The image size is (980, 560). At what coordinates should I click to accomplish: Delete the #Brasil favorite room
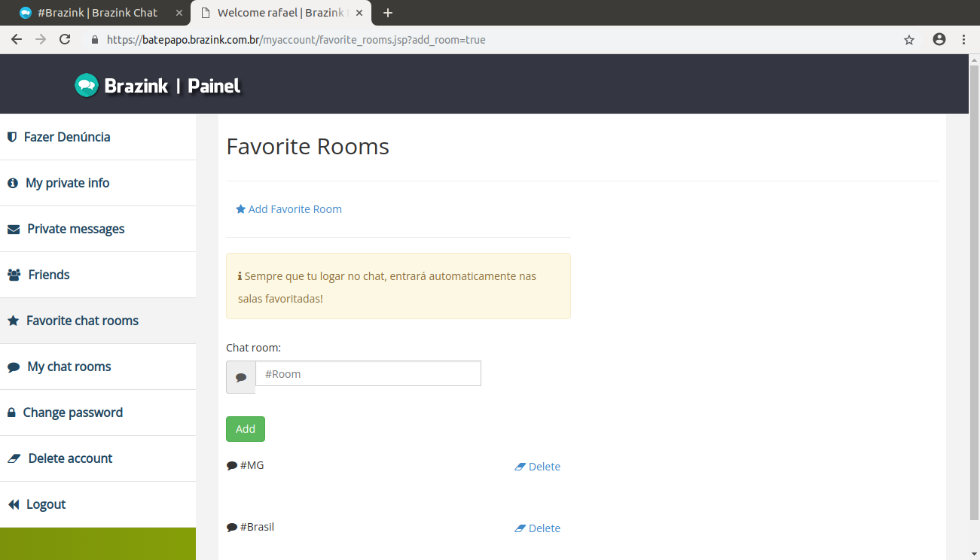537,528
